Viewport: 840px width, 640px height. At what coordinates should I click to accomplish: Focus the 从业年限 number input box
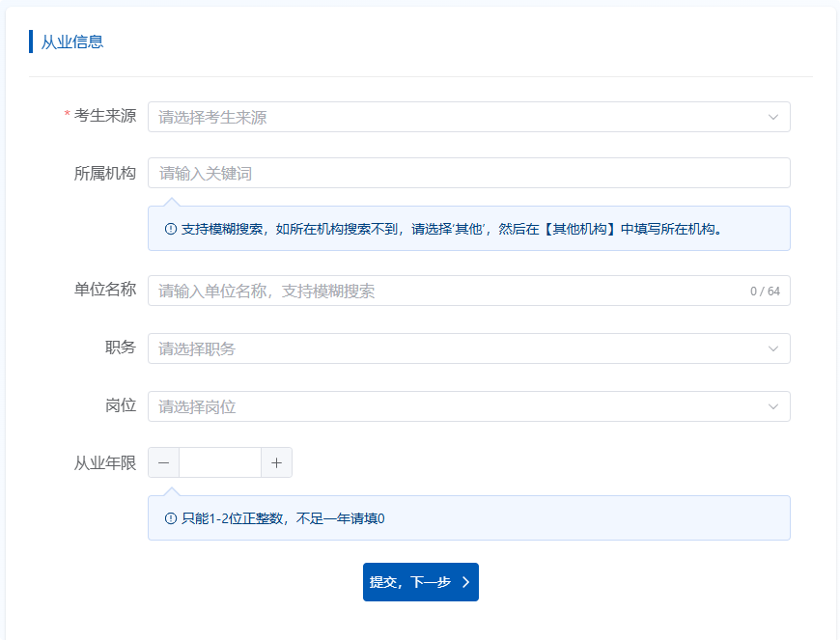click(x=220, y=463)
